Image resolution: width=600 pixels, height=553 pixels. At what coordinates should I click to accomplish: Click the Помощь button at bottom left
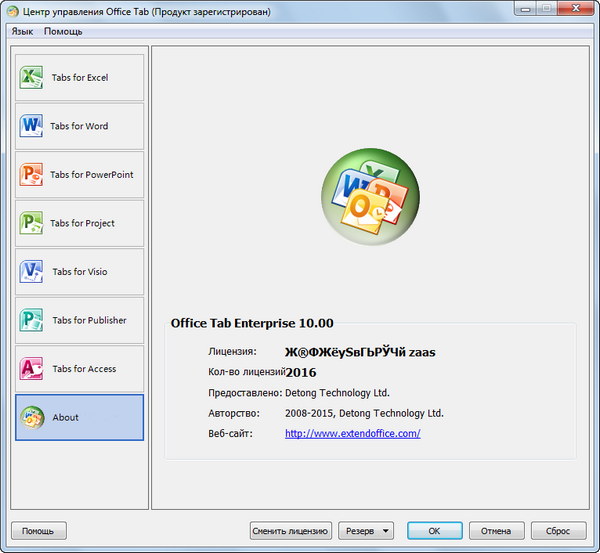pyautogui.click(x=38, y=531)
